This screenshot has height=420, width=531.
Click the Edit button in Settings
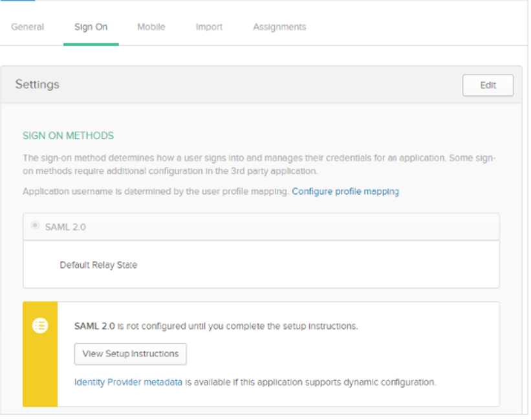pos(488,85)
